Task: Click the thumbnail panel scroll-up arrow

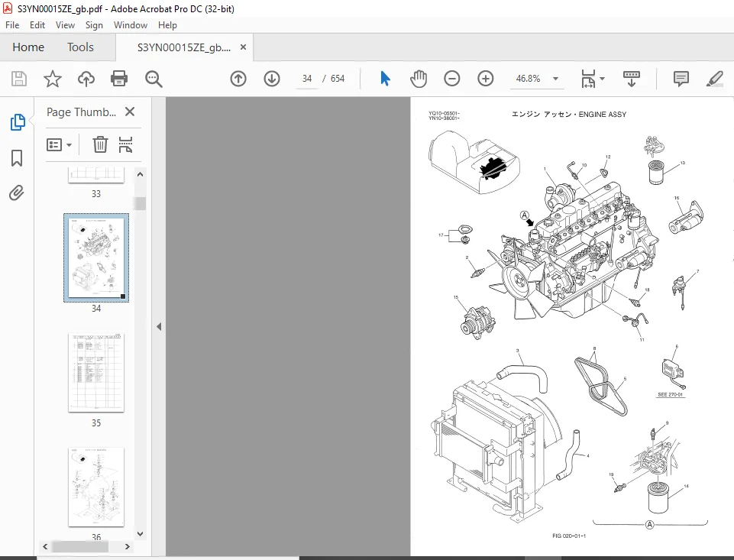Action: (x=140, y=174)
